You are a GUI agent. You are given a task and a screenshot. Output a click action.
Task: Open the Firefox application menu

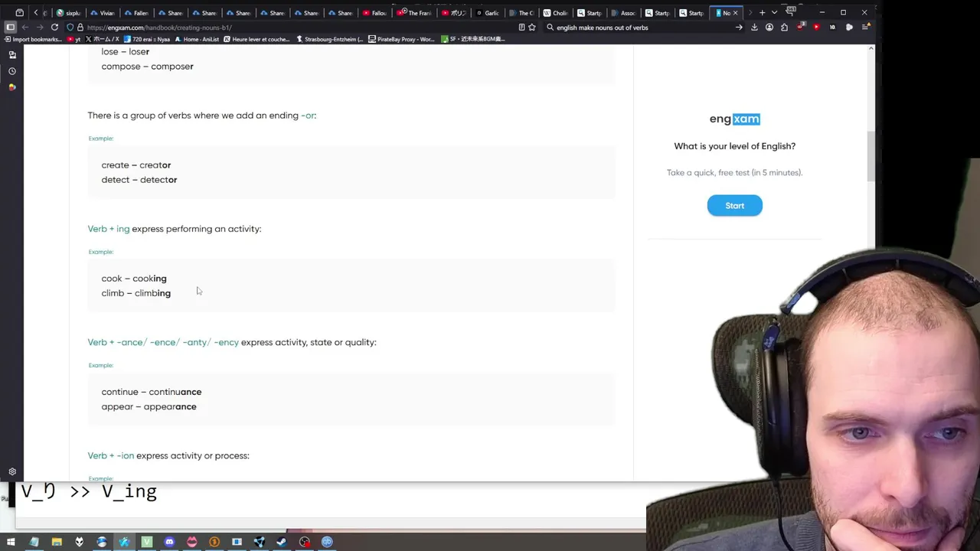[x=865, y=28]
